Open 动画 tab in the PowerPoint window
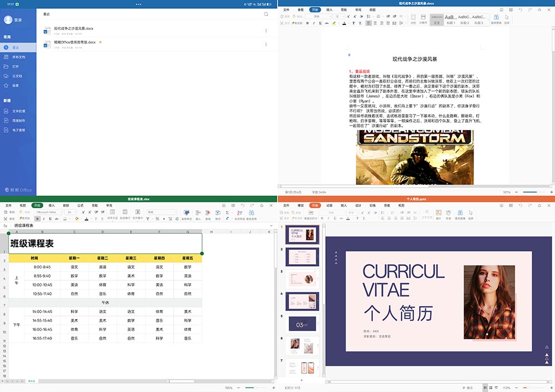Screen dimensions: 555x392 [329, 205]
